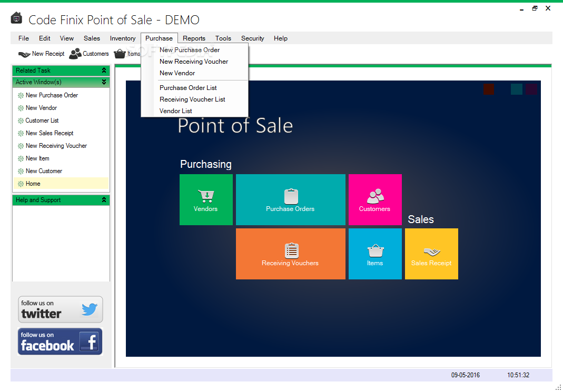The height and width of the screenshot is (392, 563).
Task: Click icon beside New Purchase Order window entry
Action: coord(21,95)
